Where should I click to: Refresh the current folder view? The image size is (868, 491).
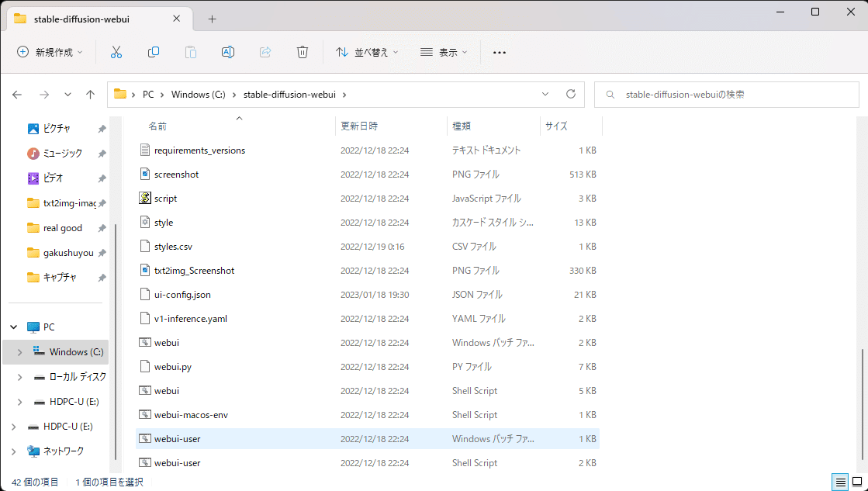pyautogui.click(x=571, y=94)
